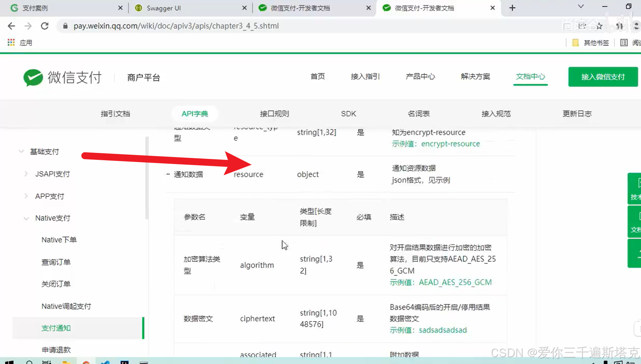Click the green 接入微信支付 button

pyautogui.click(x=603, y=77)
